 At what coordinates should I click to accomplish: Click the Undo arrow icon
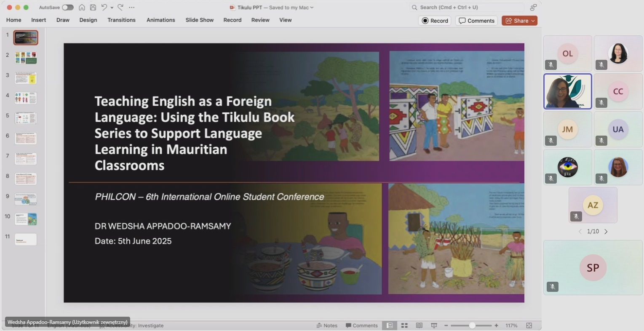[x=104, y=8]
